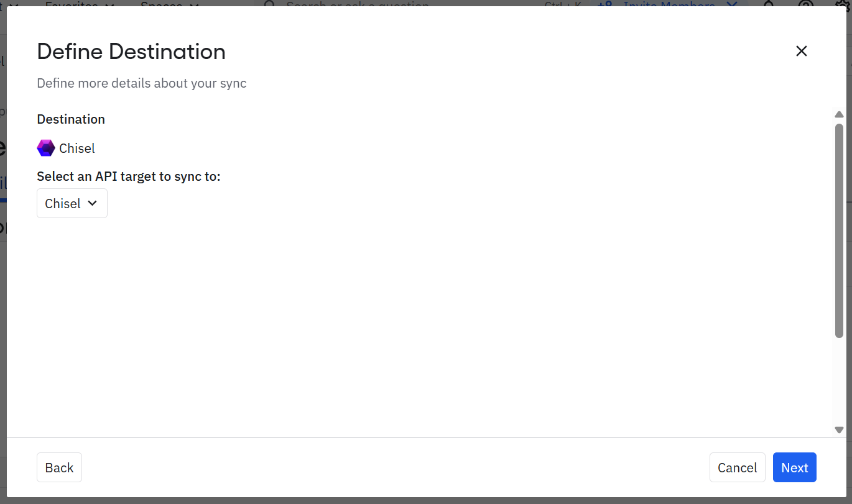Click the Chisel destination name text
852x504 pixels.
[x=77, y=148]
